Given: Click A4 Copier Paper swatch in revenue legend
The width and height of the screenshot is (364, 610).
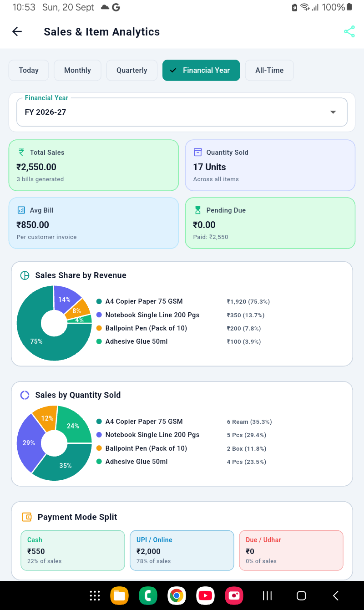Looking at the screenshot, I should [99, 301].
